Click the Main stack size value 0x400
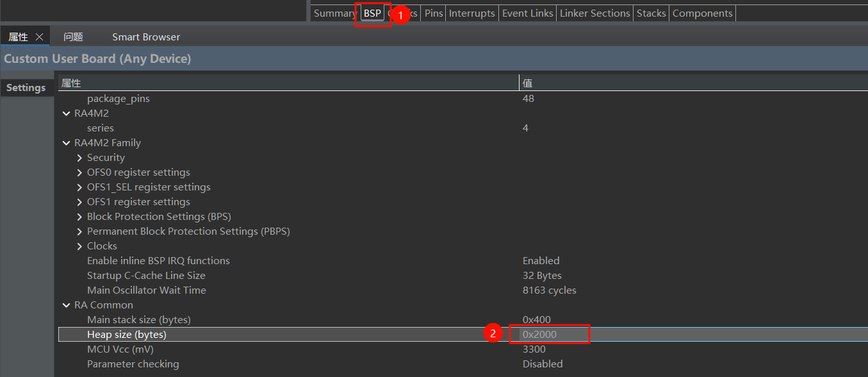This screenshot has width=868, height=377. [x=537, y=320]
